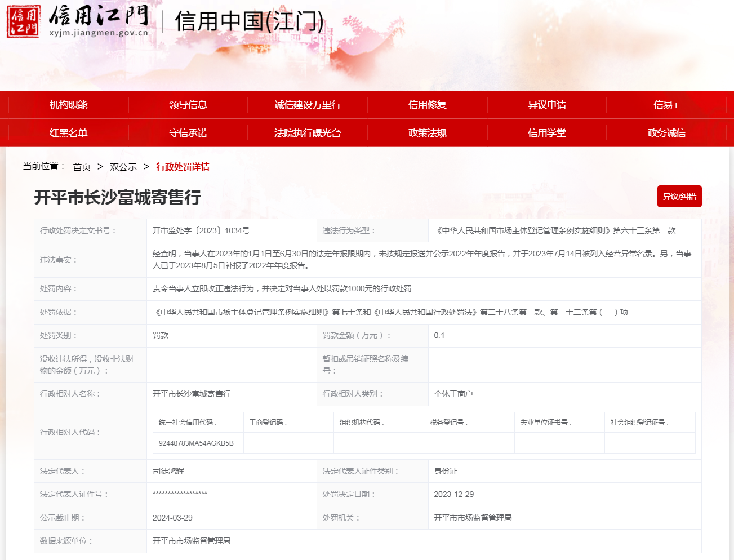Open 政策法规 from the navigation
This screenshot has height=560, width=734.
click(427, 133)
